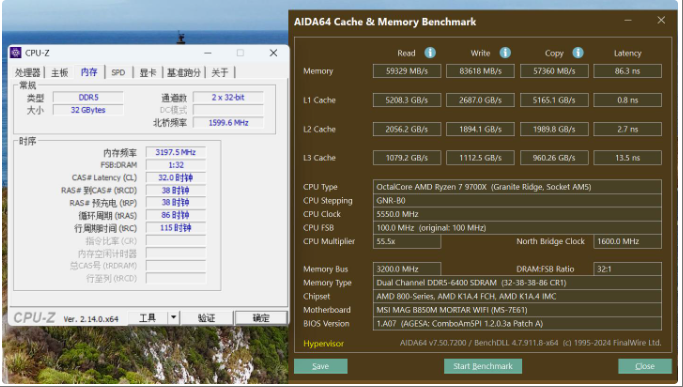Open the 关于 tab
The width and height of the screenshot is (683, 387).
[x=220, y=72]
